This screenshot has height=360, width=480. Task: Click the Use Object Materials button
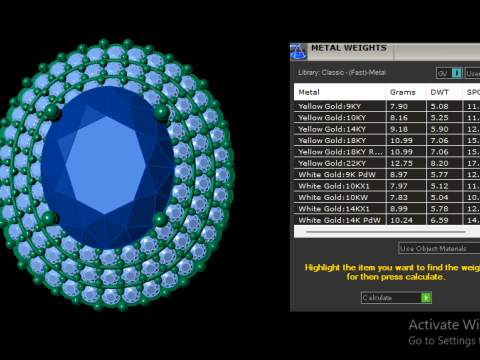[x=439, y=248]
